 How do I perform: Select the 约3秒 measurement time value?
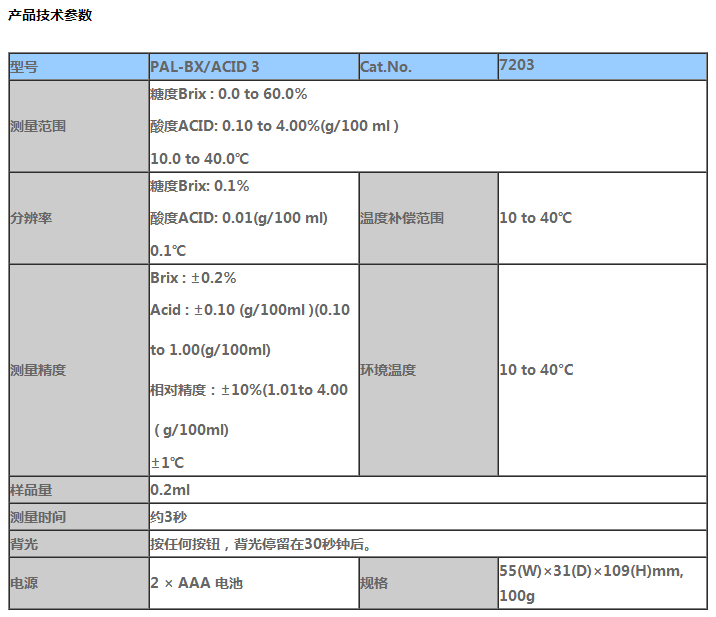click(x=168, y=517)
